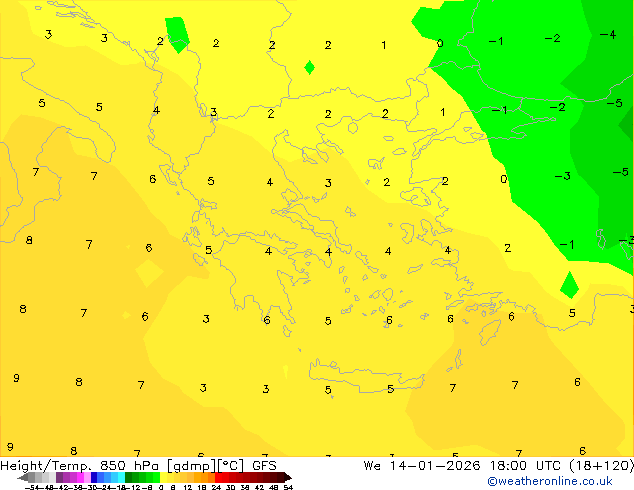The width and height of the screenshot is (634, 490).
Task: Select the dark purple legend color swatch
Action: click(59, 477)
